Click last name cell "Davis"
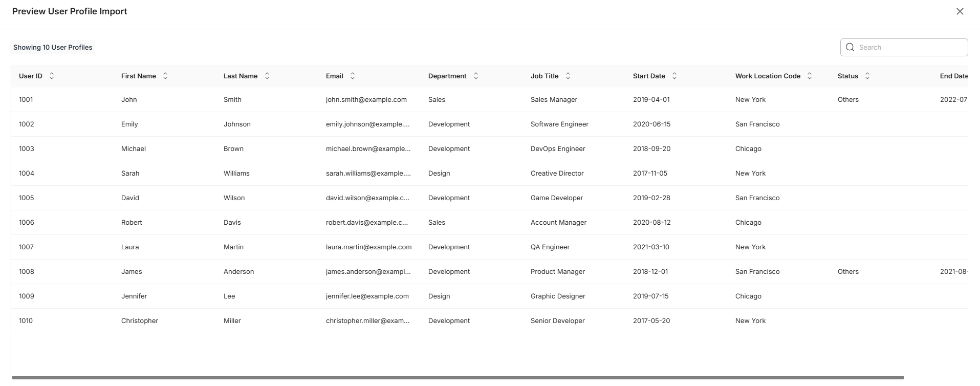 pyautogui.click(x=232, y=222)
